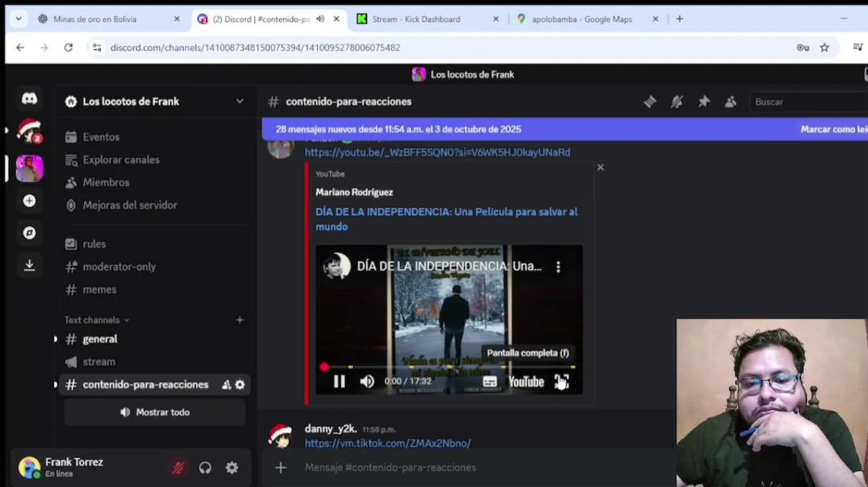Go back in Chrome
The width and height of the screenshot is (868, 487).
point(20,47)
